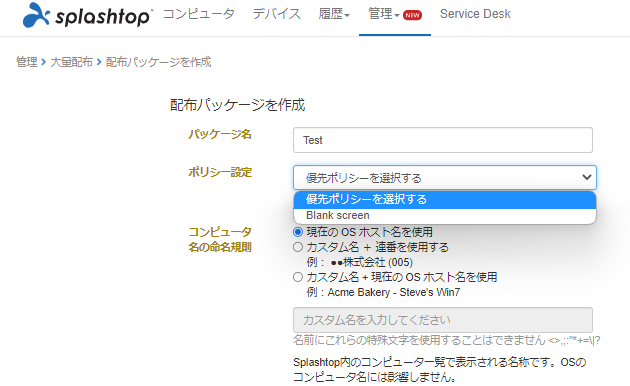Image resolution: width=630 pixels, height=386 pixels.
Task: Open the Service Desk tab
Action: coord(475,14)
